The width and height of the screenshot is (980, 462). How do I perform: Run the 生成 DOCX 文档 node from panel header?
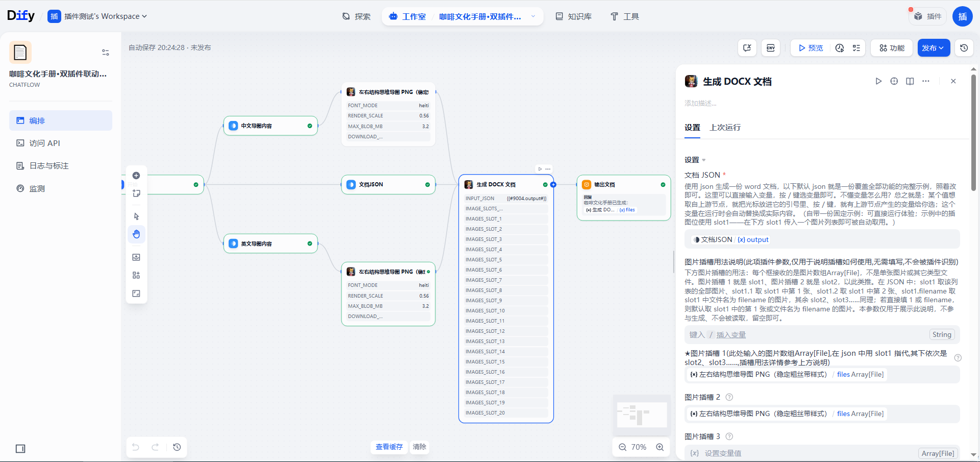coord(878,81)
